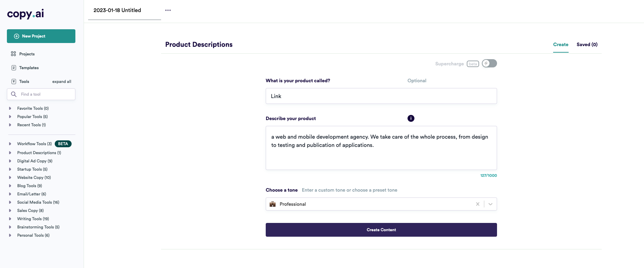644x268 pixels.
Task: Click the copy.ai logo
Action: point(25,14)
